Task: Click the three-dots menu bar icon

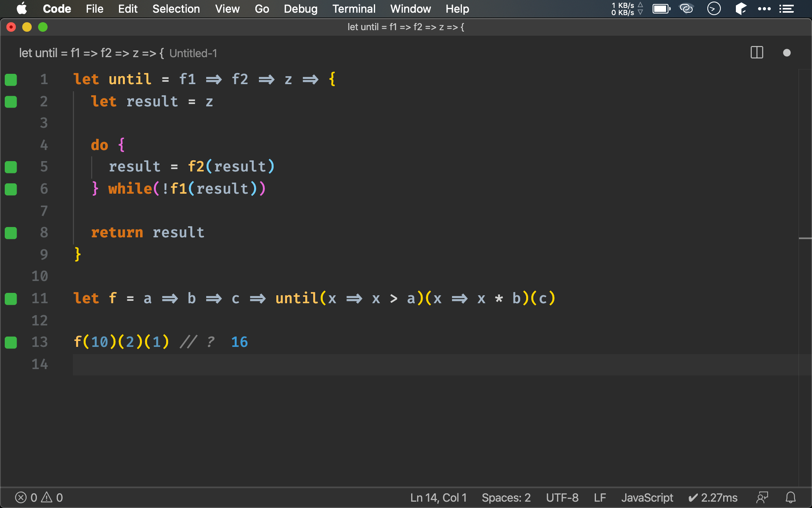Action: (x=764, y=9)
